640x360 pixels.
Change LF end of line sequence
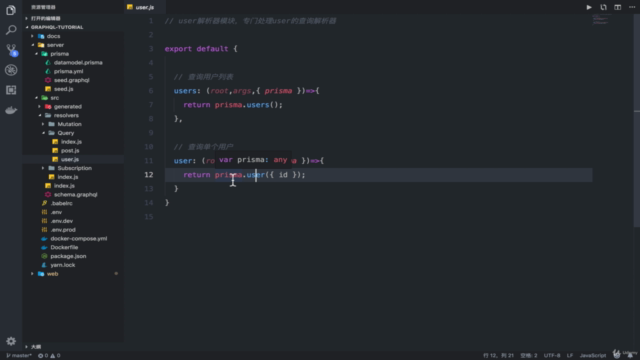[570, 356]
